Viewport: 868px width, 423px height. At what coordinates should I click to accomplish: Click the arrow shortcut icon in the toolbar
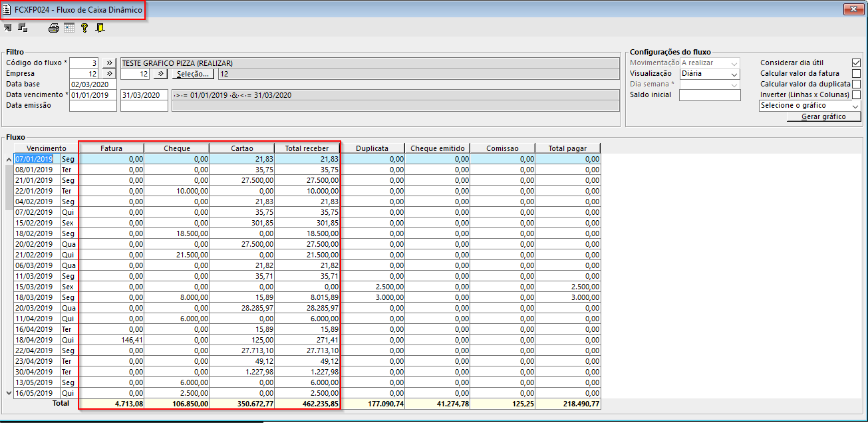click(7, 28)
